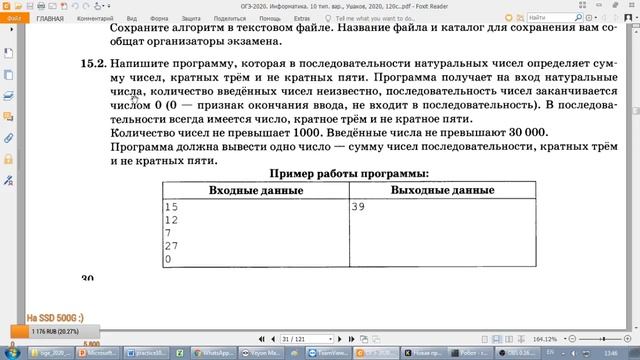Click the redo arrow icon
The width and height of the screenshot is (640, 360).
coord(86,6)
